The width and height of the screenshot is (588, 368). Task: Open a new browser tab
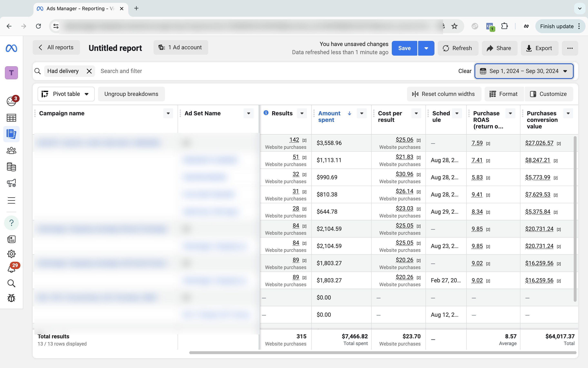point(136,8)
